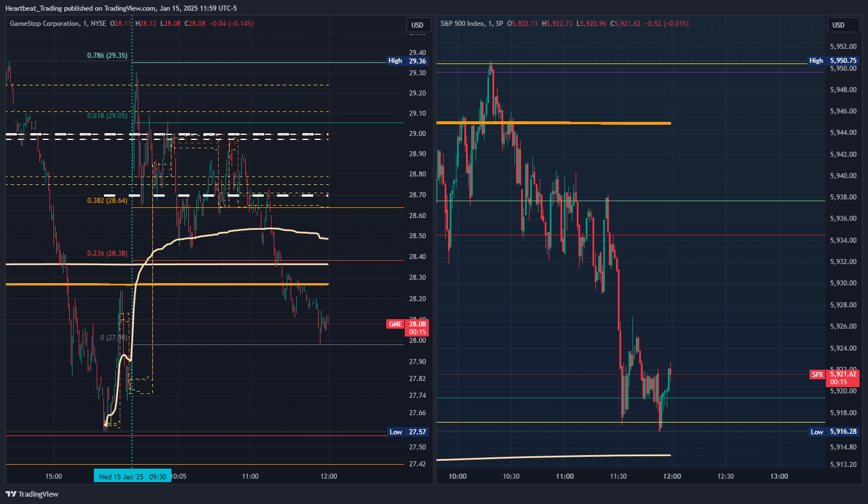The height and width of the screenshot is (504, 868).
Task: Click the S&P 500 Index symbol title
Action: tap(462, 24)
